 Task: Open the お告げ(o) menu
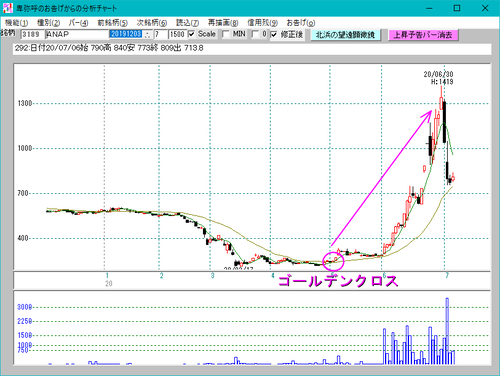pyautogui.click(x=301, y=23)
